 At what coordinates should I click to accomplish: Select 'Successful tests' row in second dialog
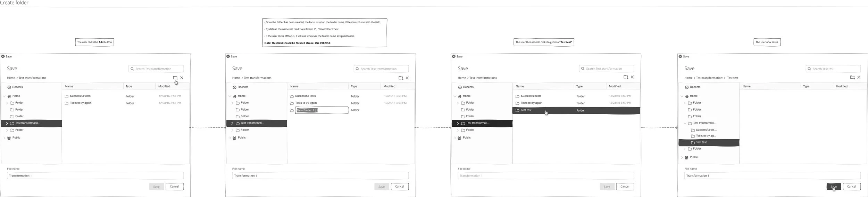(x=351, y=96)
